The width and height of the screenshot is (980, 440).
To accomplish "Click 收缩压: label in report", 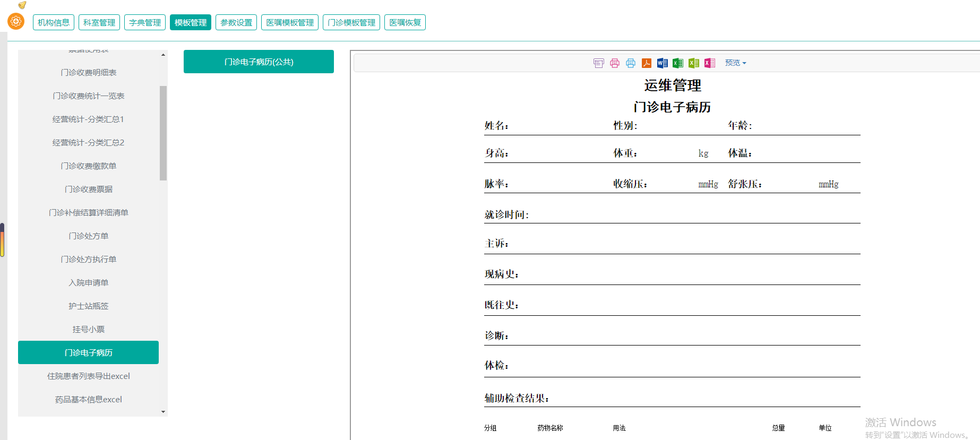I will (x=630, y=184).
